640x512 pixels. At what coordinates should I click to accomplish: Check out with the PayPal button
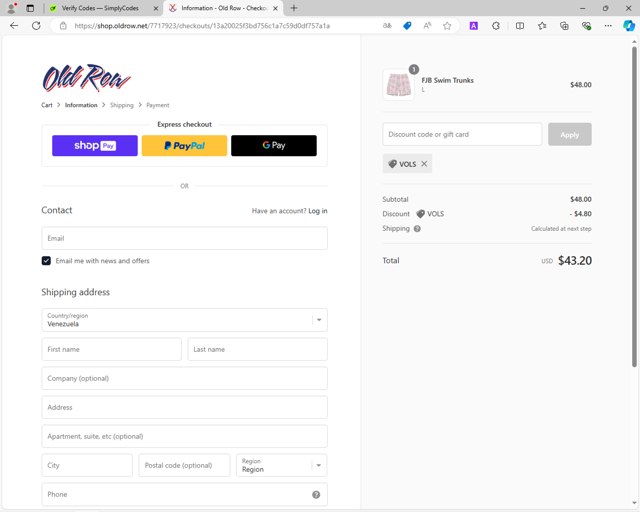pos(184,146)
